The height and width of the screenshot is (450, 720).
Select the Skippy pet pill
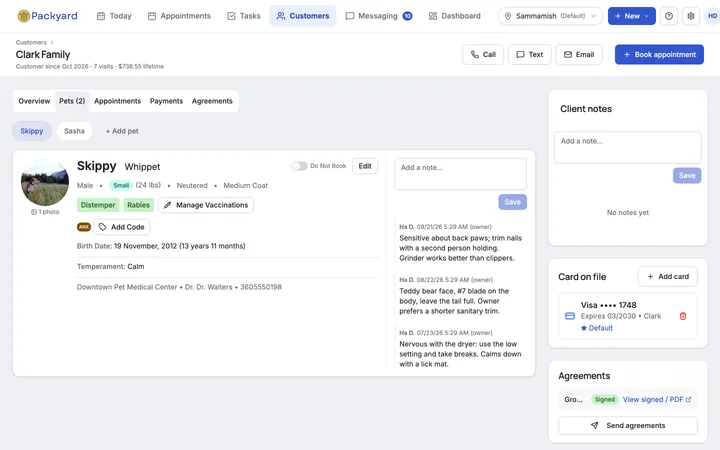click(32, 131)
